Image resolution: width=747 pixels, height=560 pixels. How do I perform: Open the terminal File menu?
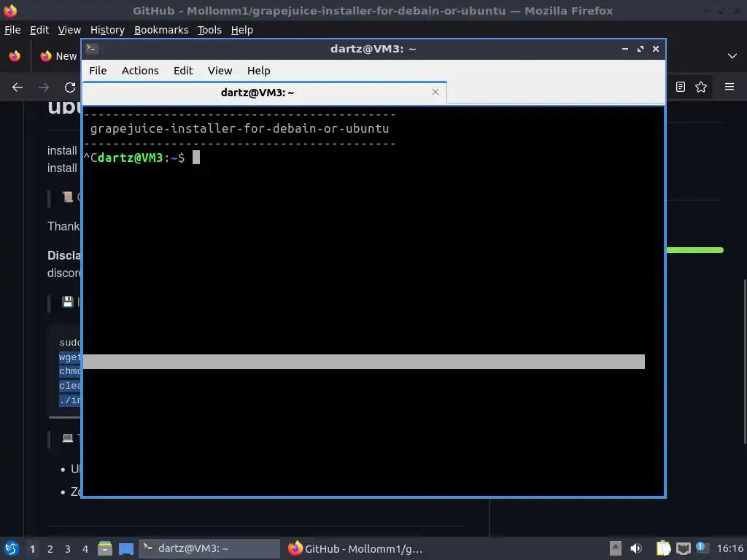98,71
